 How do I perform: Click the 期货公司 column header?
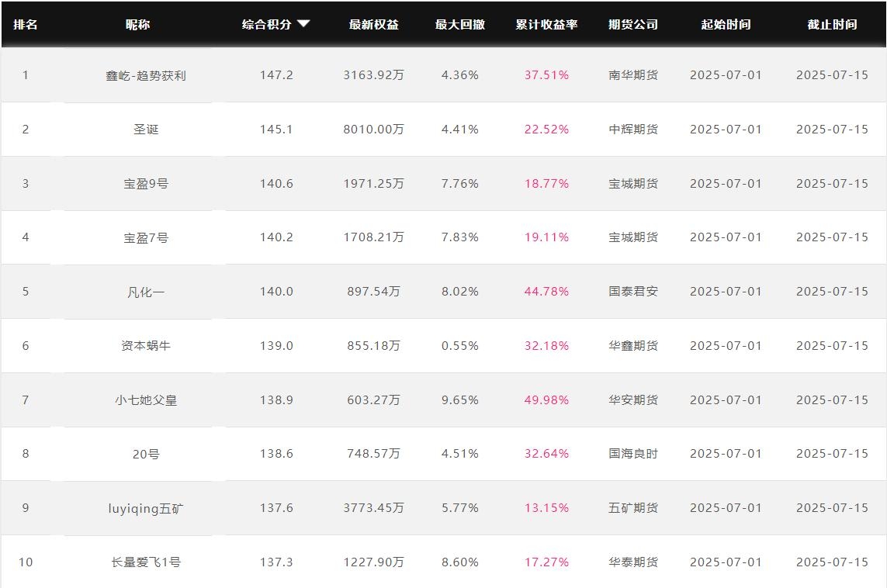pos(633,24)
